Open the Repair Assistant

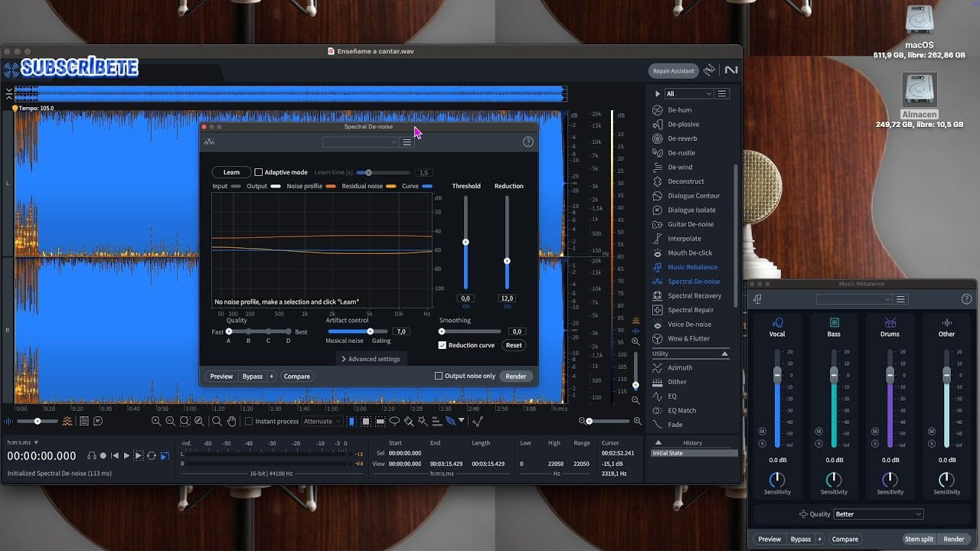[673, 70]
